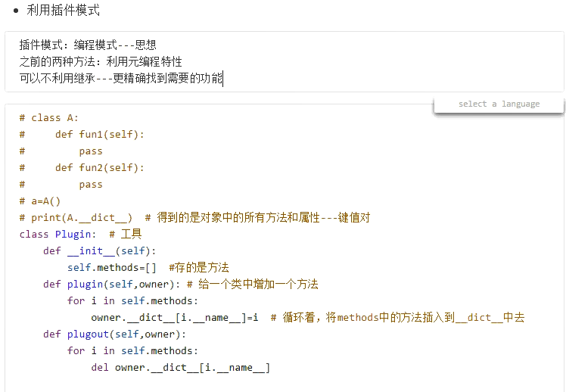Click the comment '循环着，将methods中的方法插入到__dict__中去'
566x392 pixels.
pyautogui.click(x=403, y=317)
